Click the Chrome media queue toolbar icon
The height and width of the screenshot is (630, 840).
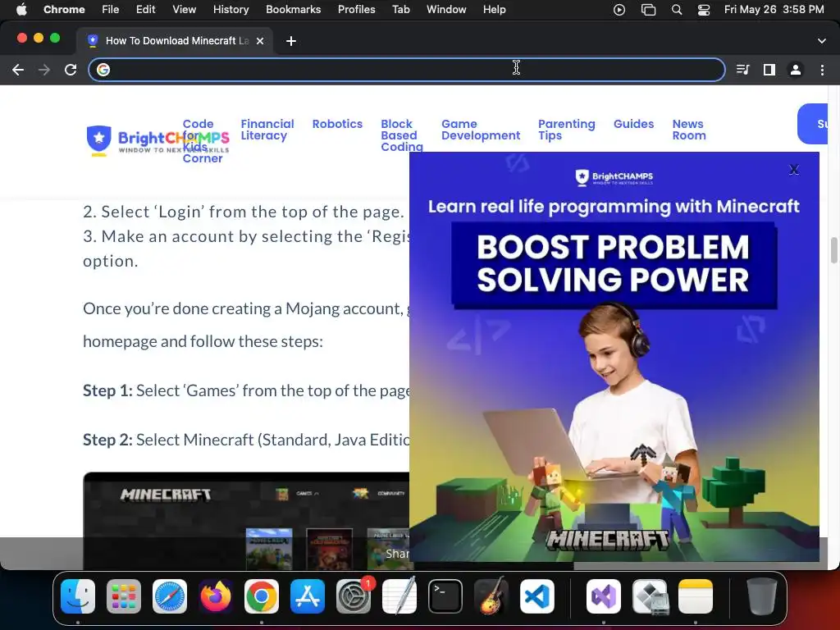pos(743,70)
